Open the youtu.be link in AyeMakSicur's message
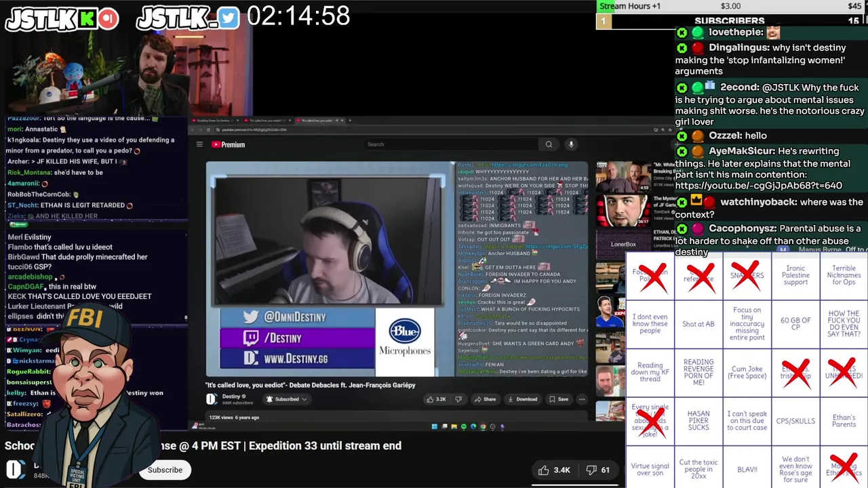The image size is (868, 488). point(758,185)
